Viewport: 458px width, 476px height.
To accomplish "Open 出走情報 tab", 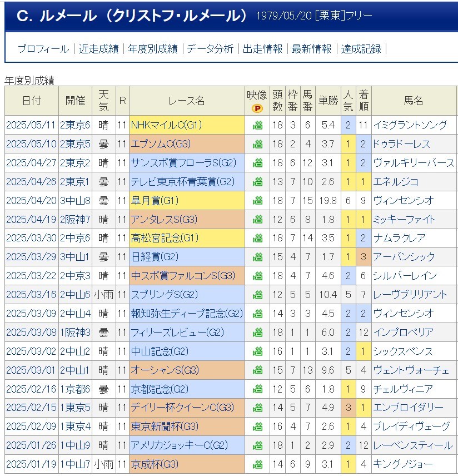I will (262, 49).
